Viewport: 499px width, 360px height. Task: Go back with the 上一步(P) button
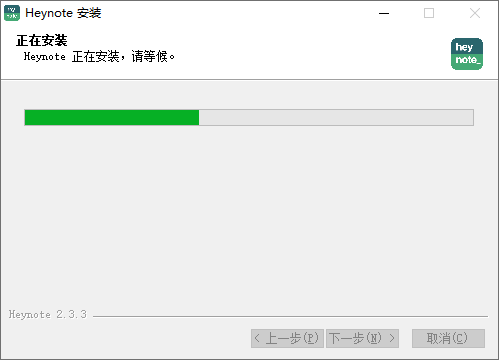click(x=287, y=338)
